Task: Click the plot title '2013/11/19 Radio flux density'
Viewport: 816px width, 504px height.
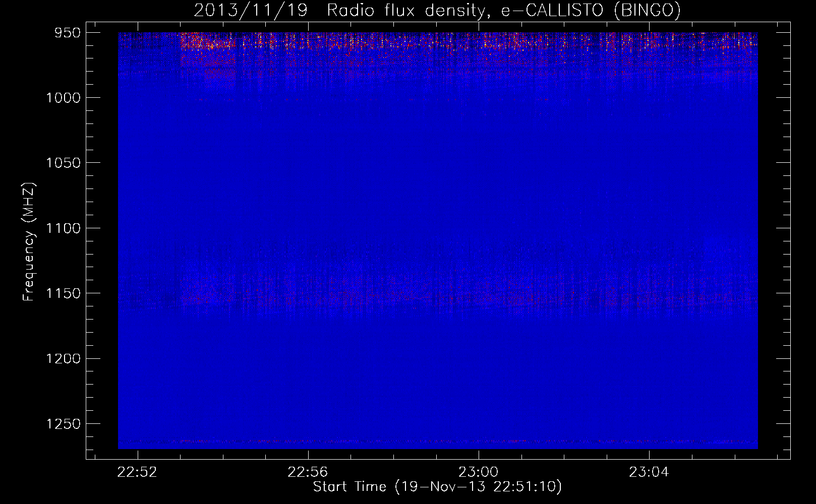Action: click(x=339, y=11)
